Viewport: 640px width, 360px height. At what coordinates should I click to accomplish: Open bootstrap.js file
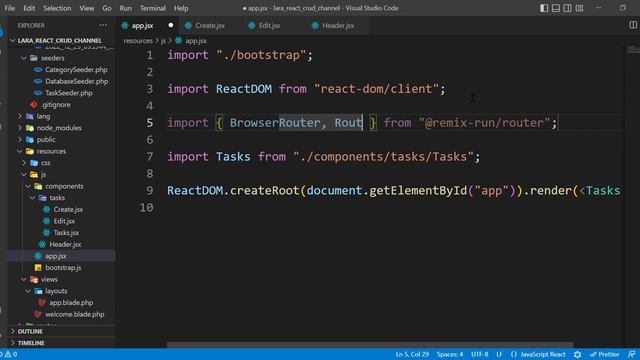(x=63, y=268)
